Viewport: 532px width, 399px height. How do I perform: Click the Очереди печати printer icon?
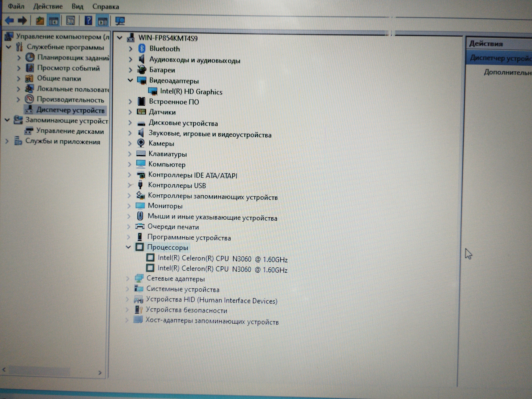click(140, 226)
